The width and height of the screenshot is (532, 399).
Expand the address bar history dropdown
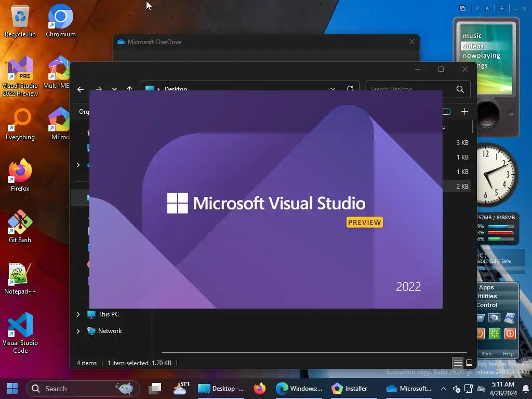(333, 88)
